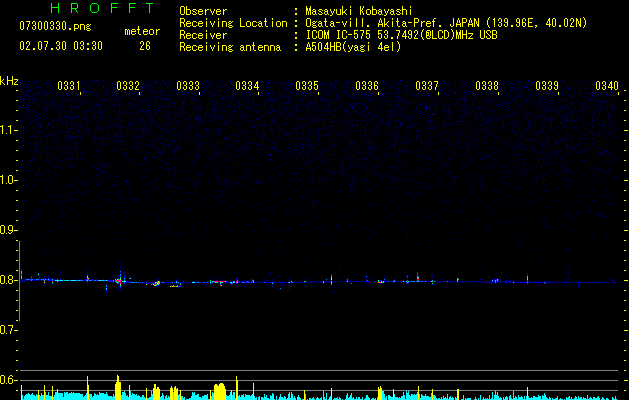The height and width of the screenshot is (400, 629).
Task: Click the grey vertical range bar at left axis
Action: click(x=19, y=281)
